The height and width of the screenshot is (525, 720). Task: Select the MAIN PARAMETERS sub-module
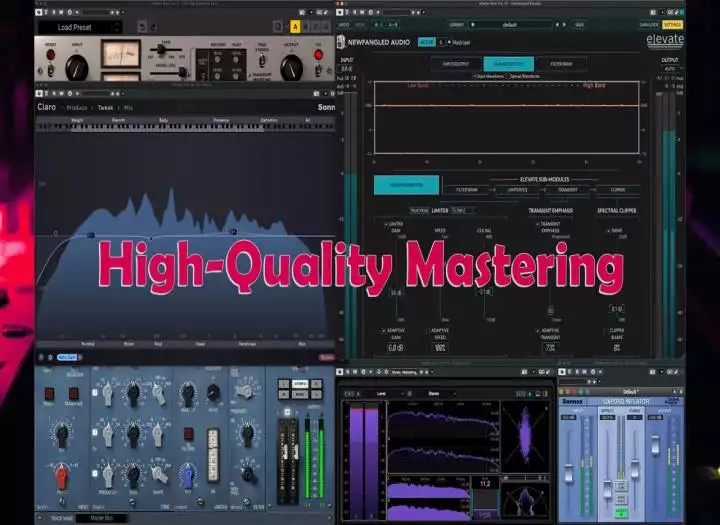tap(406, 185)
